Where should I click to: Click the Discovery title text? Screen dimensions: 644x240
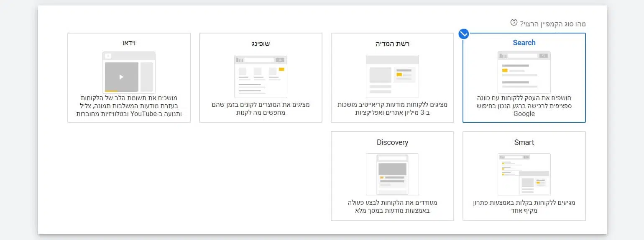[x=392, y=142]
